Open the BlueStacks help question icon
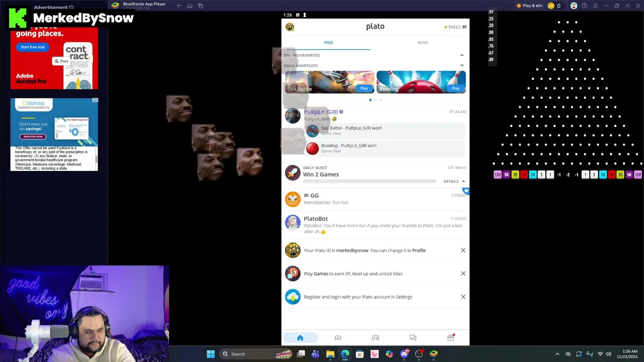This screenshot has height=362, width=644. (x=584, y=6)
